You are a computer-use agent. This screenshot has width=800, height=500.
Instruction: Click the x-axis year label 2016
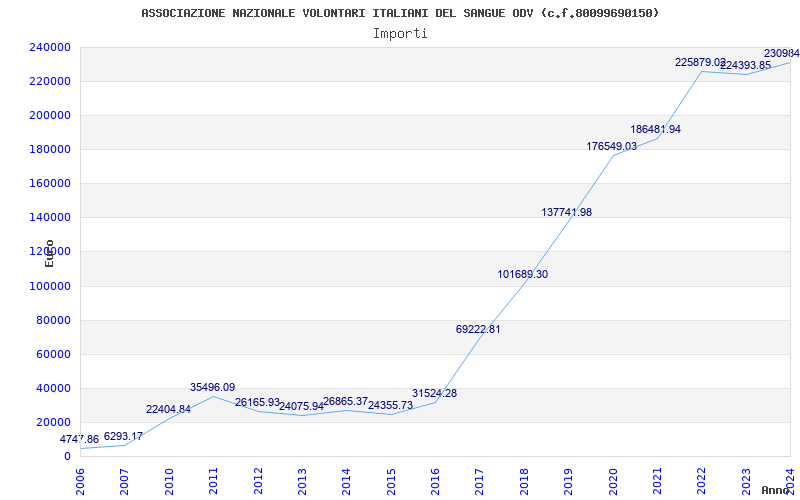click(x=435, y=481)
